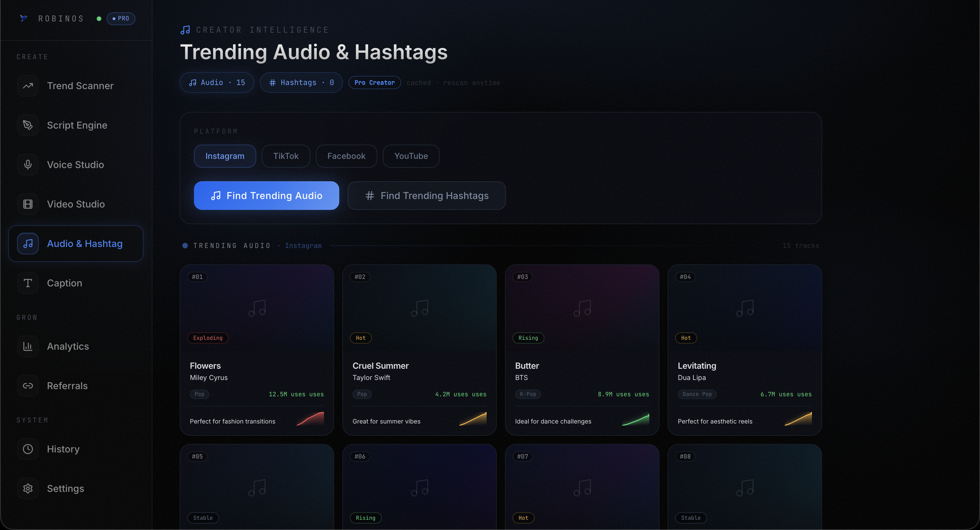Click the Analytics bar chart icon
980x530 pixels.
[28, 346]
